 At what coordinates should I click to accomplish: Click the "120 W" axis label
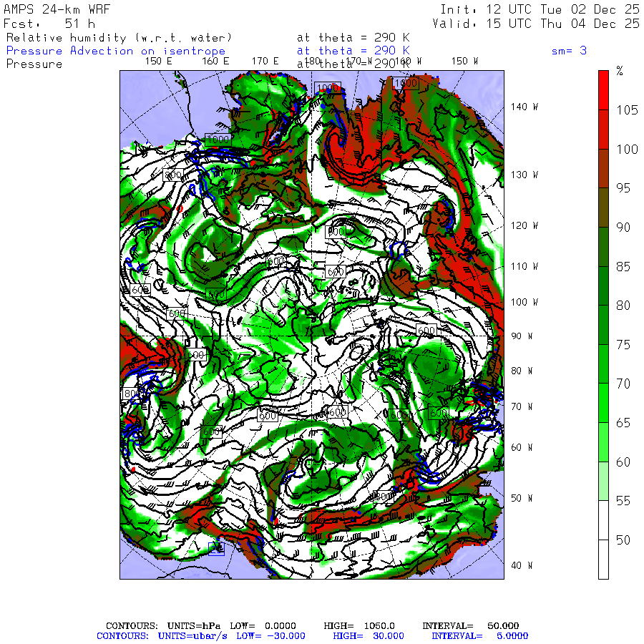click(524, 226)
